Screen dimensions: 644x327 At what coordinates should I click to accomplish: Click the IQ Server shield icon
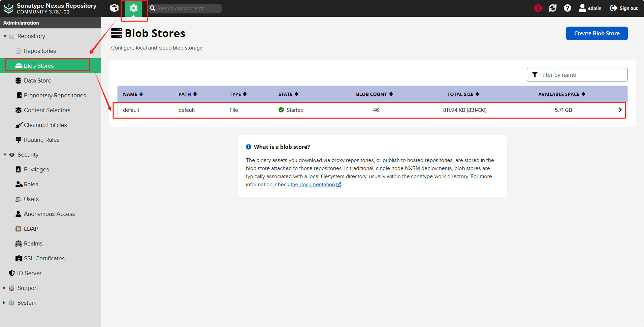(12, 273)
